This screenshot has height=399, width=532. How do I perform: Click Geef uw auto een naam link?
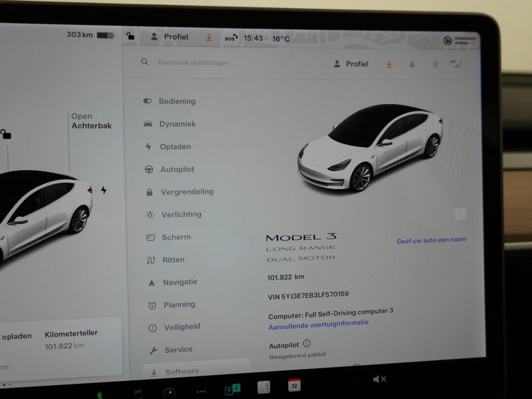pos(431,240)
